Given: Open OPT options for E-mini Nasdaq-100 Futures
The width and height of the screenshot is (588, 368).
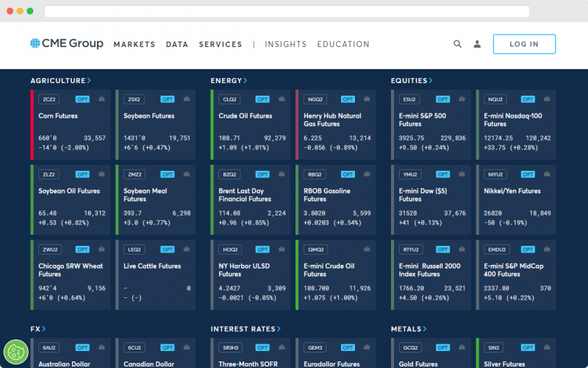Looking at the screenshot, I should point(528,99).
